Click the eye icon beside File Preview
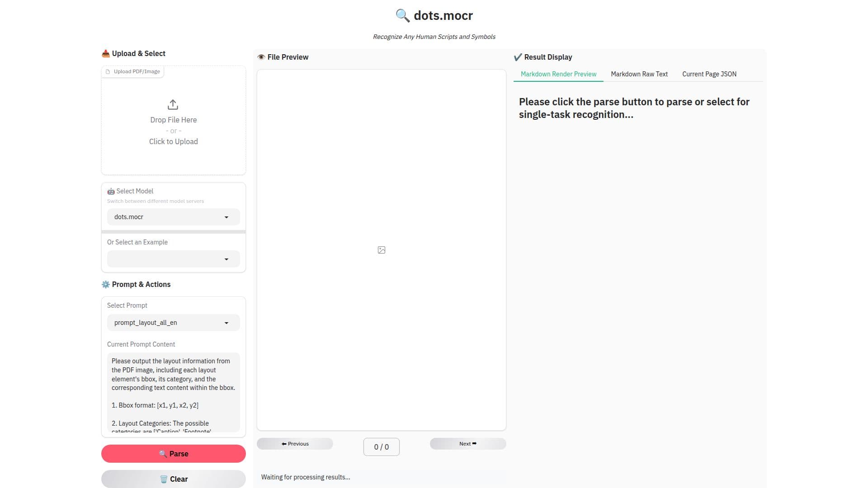 click(261, 57)
